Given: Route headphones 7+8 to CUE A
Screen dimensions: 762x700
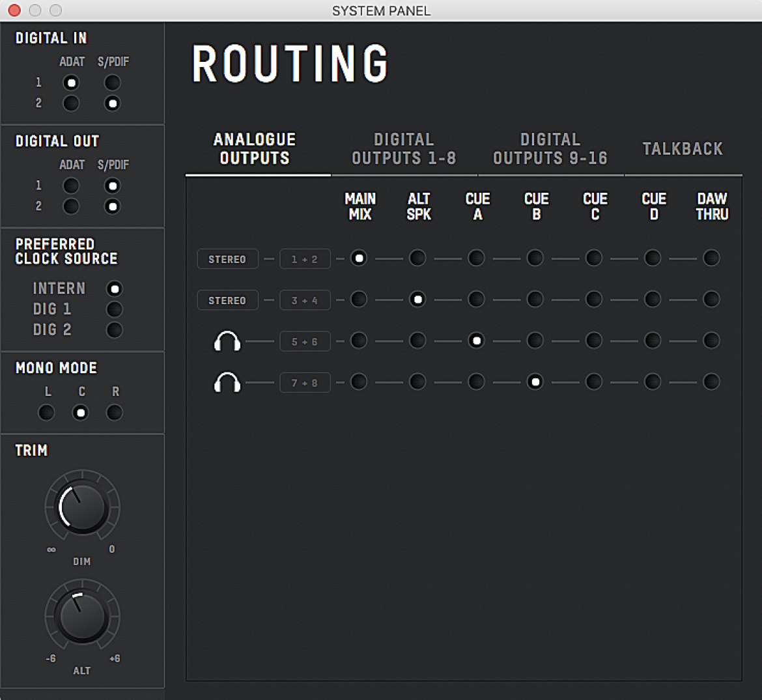Looking at the screenshot, I should pyautogui.click(x=476, y=382).
